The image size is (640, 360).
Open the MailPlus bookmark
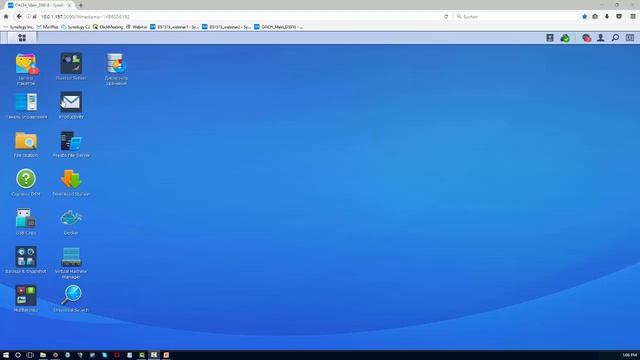[47, 27]
